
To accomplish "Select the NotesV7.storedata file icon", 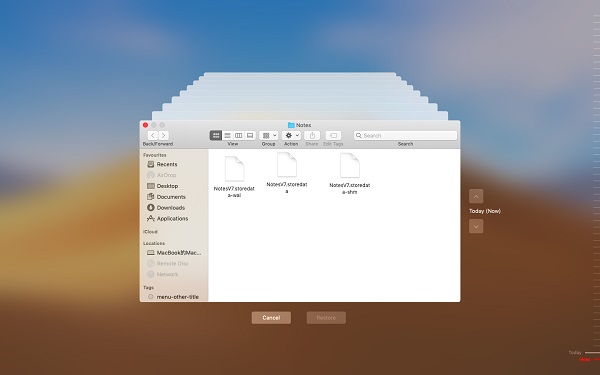I will pos(287,165).
